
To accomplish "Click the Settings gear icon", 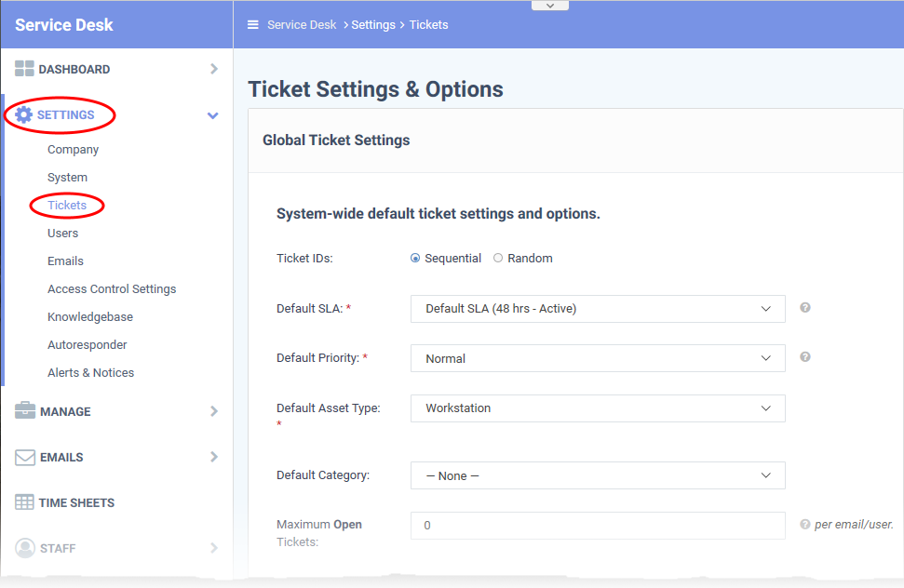I will click(x=23, y=114).
